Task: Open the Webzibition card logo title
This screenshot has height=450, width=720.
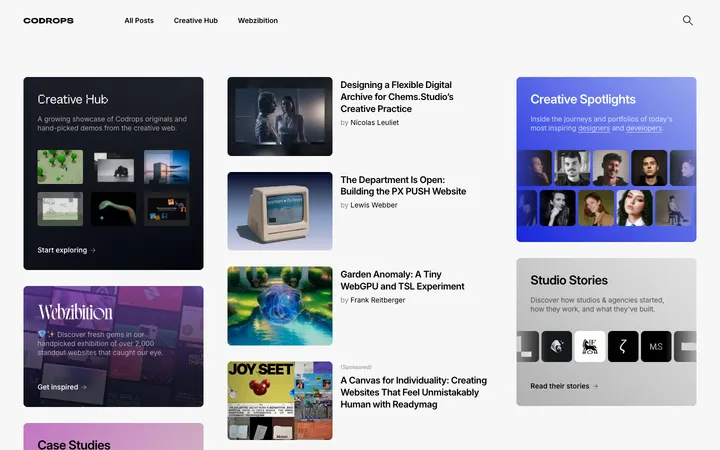Action: [75, 312]
